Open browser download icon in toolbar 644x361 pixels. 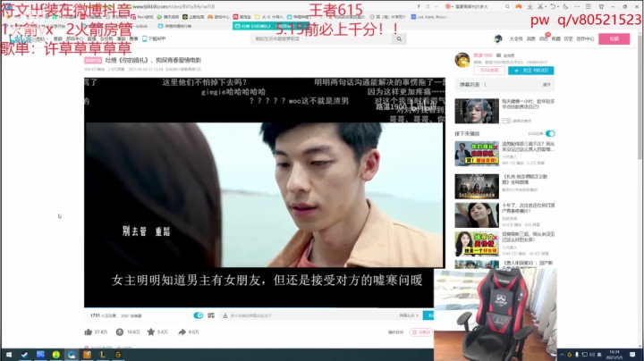click(x=530, y=6)
